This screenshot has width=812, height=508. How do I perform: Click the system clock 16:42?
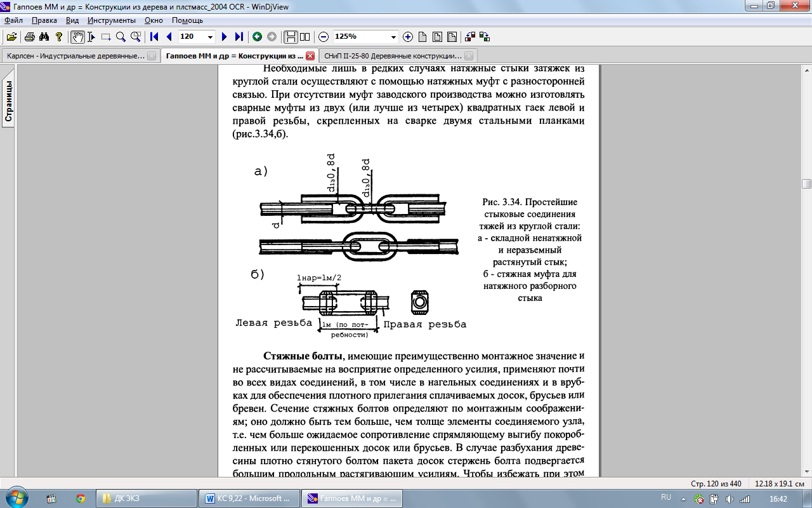(778, 498)
